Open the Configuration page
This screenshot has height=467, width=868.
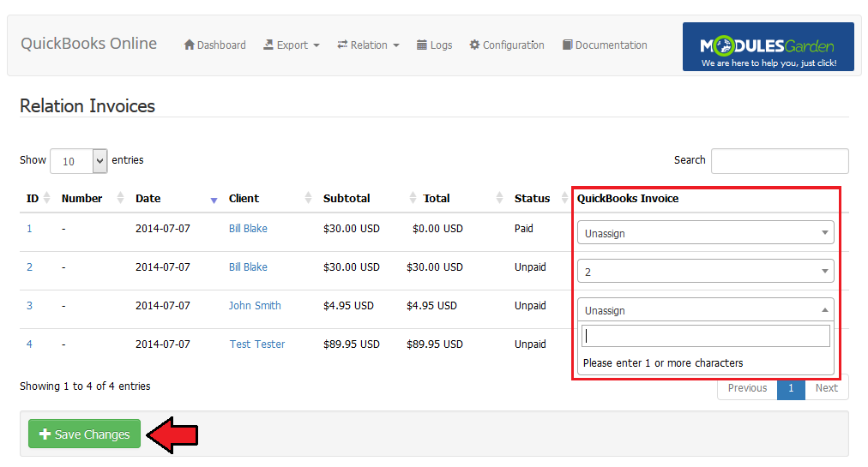507,45
